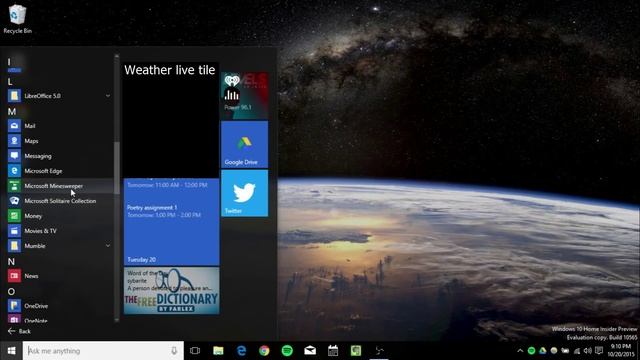Select the Recycle Bin desktop icon
The width and height of the screenshot is (640, 360).
pyautogui.click(x=18, y=19)
